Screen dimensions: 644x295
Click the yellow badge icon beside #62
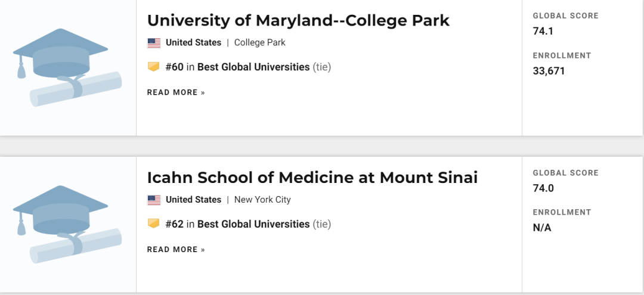point(154,224)
